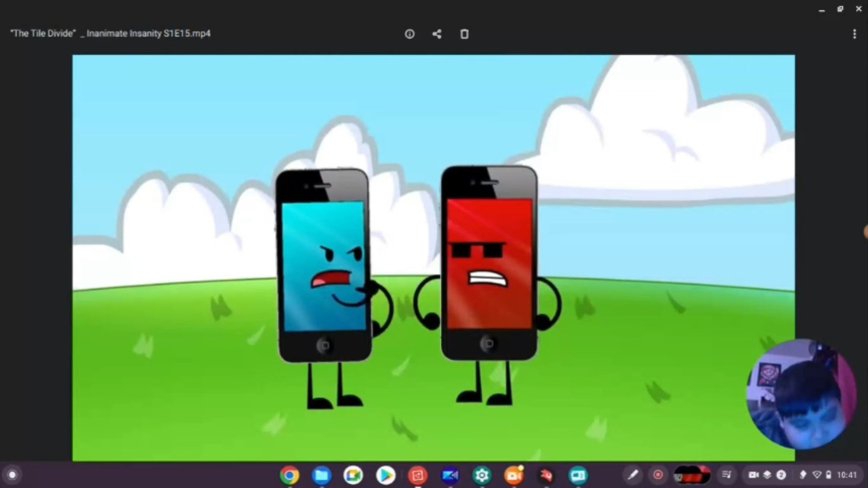Restore down the Gallery window
The width and height of the screenshot is (868, 488).
point(840,9)
